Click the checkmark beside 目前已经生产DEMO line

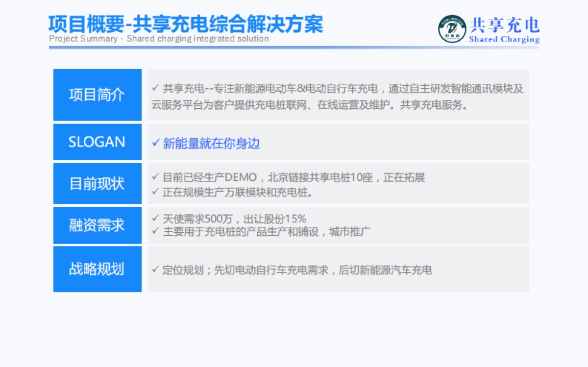click(x=156, y=178)
